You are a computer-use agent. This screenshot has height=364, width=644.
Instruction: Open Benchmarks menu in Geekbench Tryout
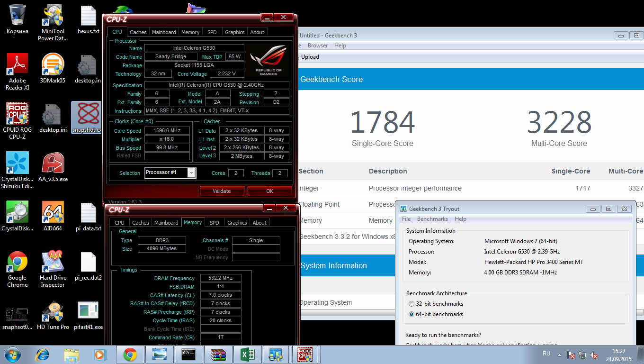click(x=432, y=219)
